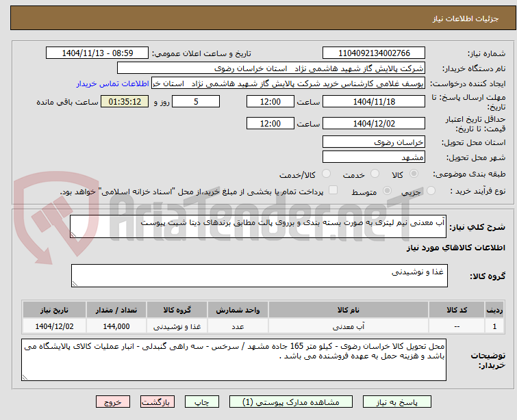Click the جزئیات اطلاعات نیاز page title
517x420 pixels.
(x=465, y=18)
